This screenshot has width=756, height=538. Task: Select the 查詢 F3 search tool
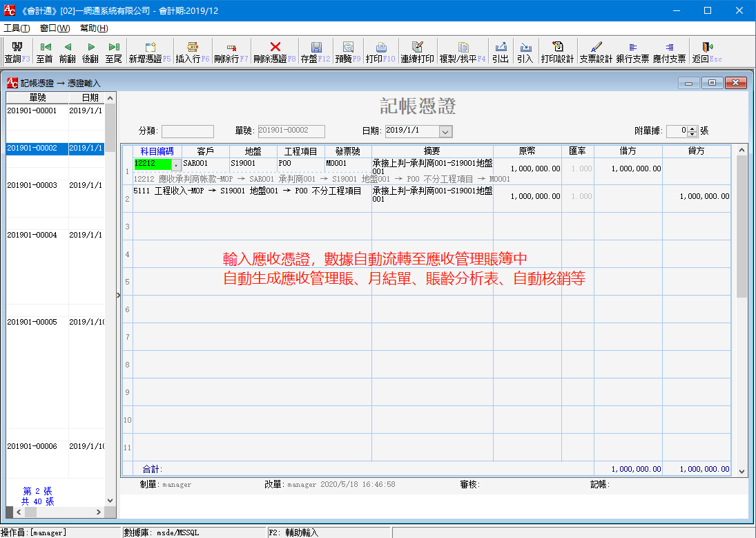click(17, 51)
